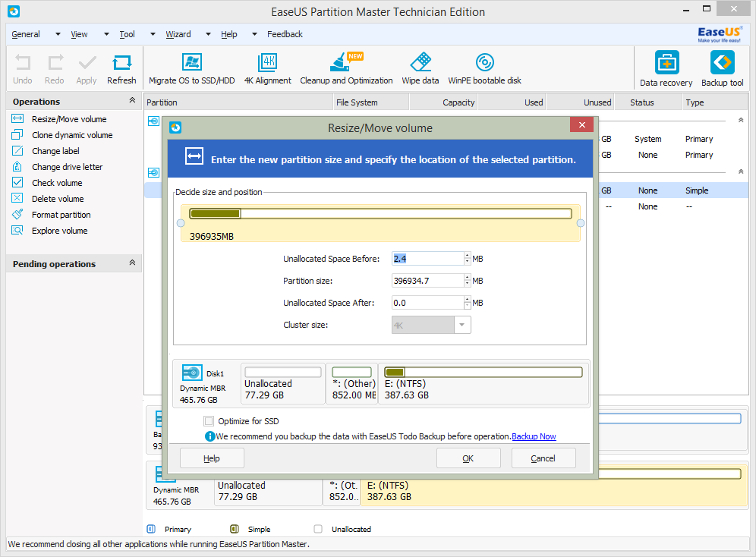Click the right partition resize handle
Image resolution: width=756 pixels, height=557 pixels.
[581, 223]
